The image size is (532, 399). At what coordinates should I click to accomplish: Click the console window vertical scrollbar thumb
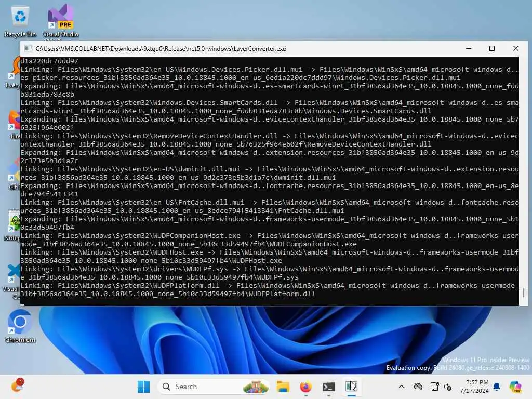tap(524, 292)
